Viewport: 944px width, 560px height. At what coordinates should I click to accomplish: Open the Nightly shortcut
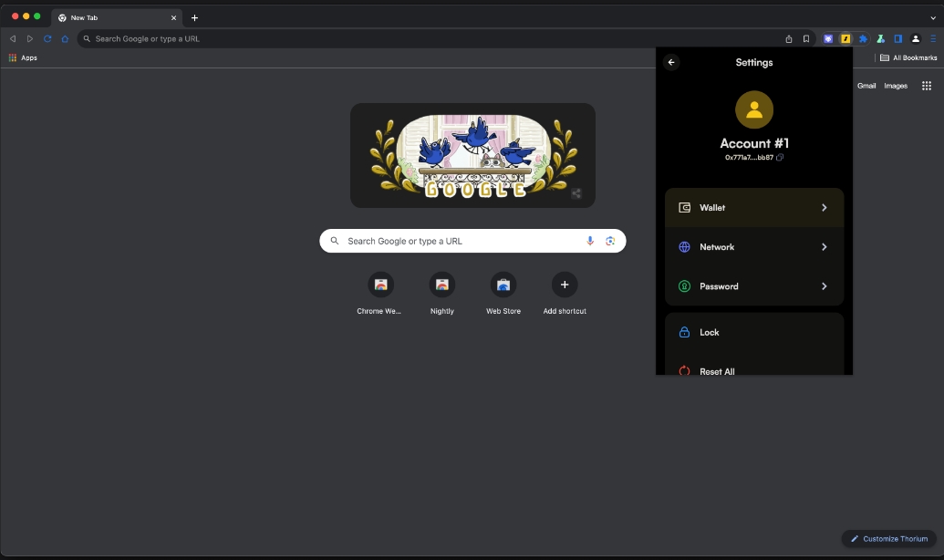[x=441, y=294]
